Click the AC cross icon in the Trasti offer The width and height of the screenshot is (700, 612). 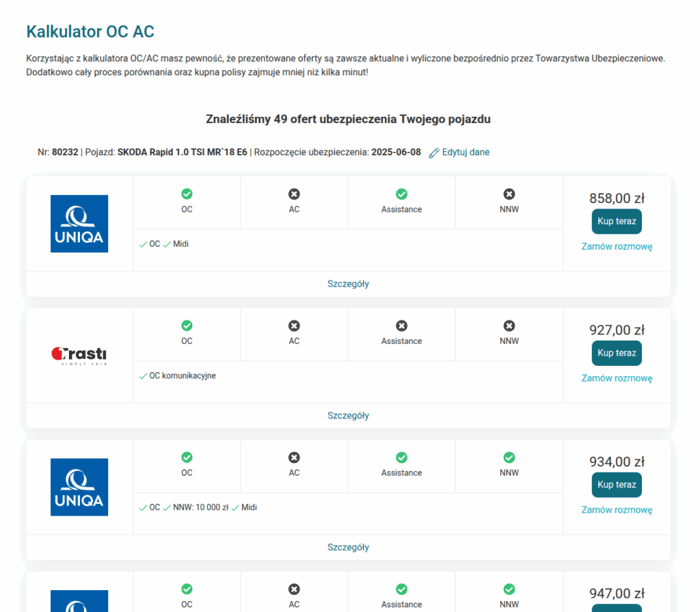click(294, 325)
